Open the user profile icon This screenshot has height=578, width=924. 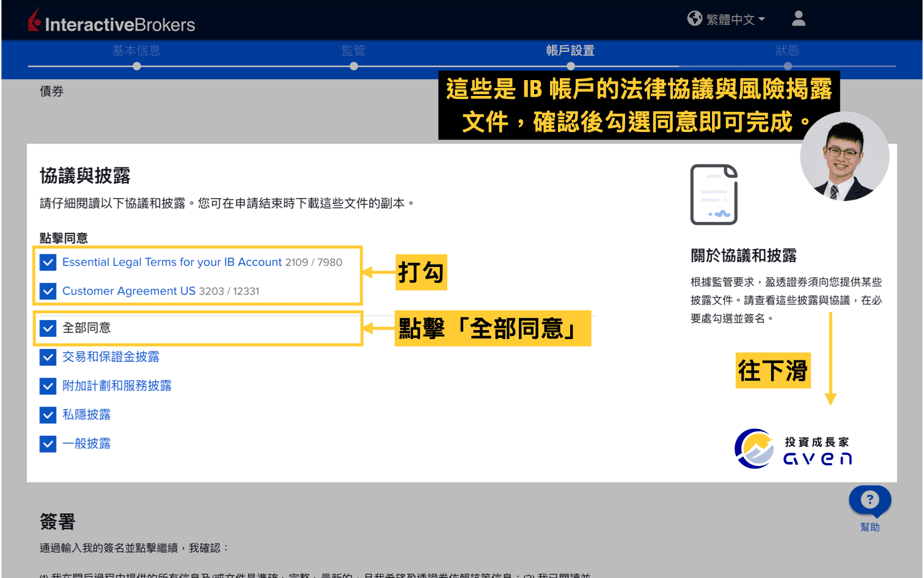pyautogui.click(x=798, y=19)
